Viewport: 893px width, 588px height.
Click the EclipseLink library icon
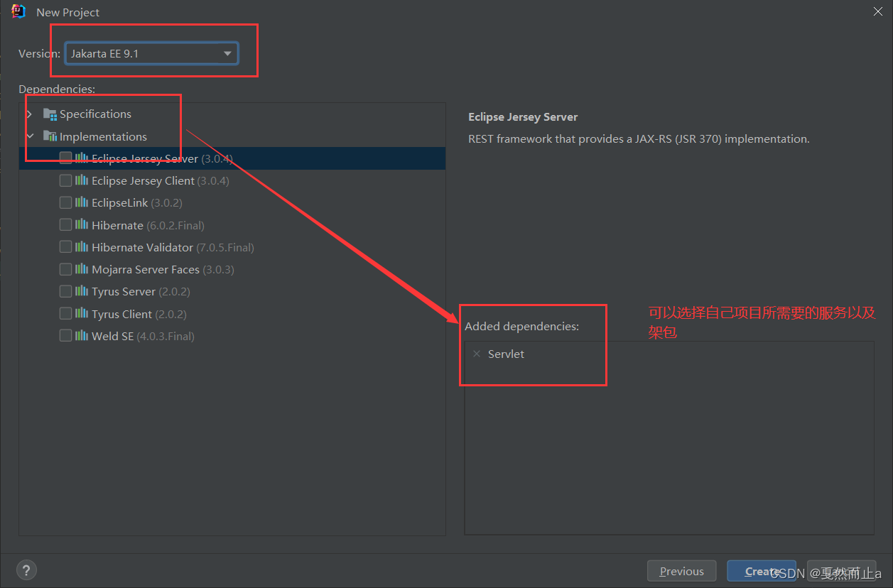(82, 202)
